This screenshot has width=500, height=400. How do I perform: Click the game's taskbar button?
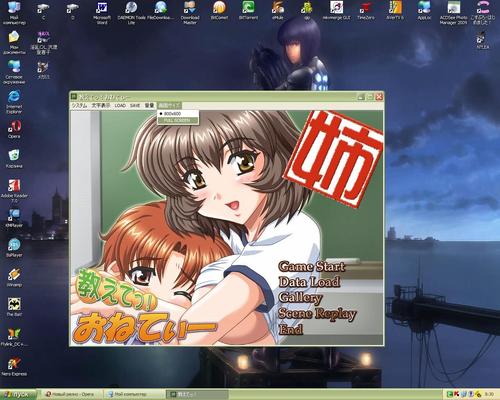(x=197, y=394)
